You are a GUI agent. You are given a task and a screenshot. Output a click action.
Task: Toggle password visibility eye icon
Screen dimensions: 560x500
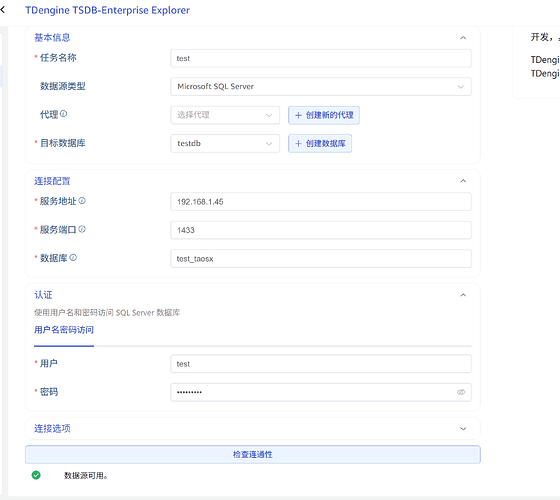pos(461,392)
